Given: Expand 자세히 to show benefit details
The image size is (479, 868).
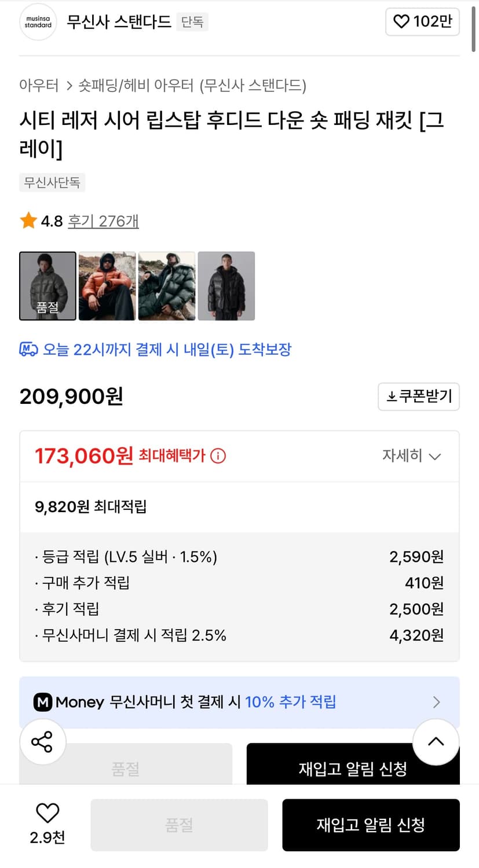Looking at the screenshot, I should click(x=412, y=457).
